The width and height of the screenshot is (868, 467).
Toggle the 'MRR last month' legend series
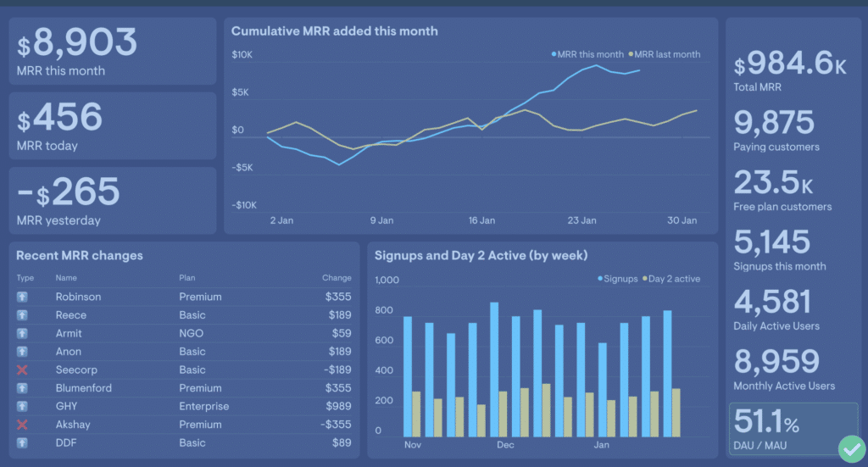coord(666,54)
